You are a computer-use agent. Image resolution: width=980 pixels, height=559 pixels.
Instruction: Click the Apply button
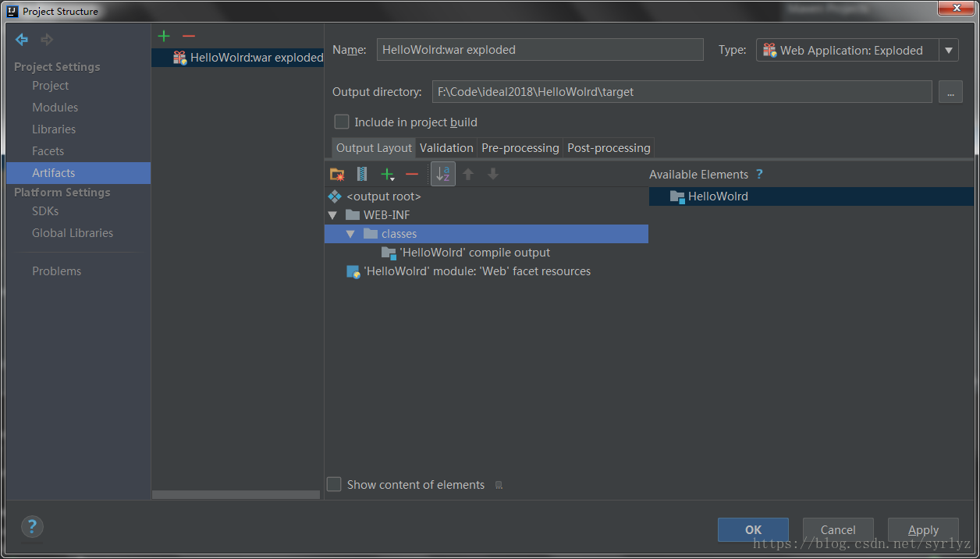point(923,530)
